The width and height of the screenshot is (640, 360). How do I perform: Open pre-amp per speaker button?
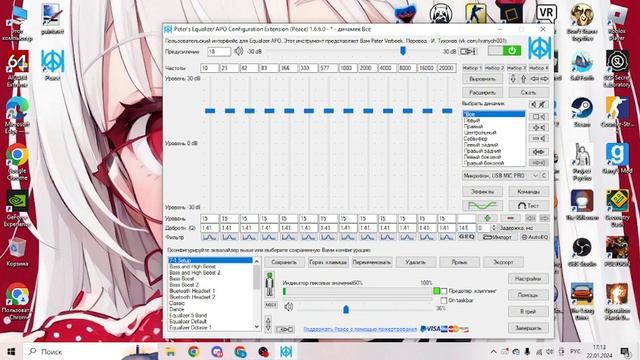(468, 51)
